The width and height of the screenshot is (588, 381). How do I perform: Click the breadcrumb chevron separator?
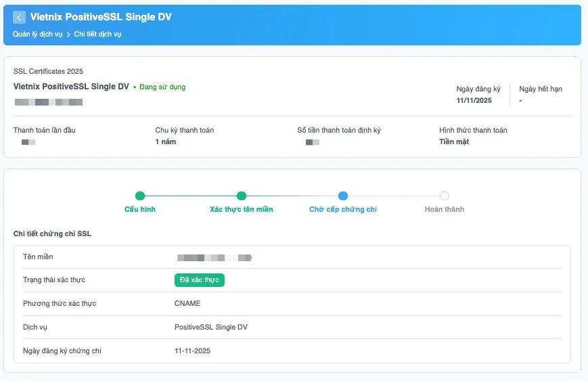68,34
